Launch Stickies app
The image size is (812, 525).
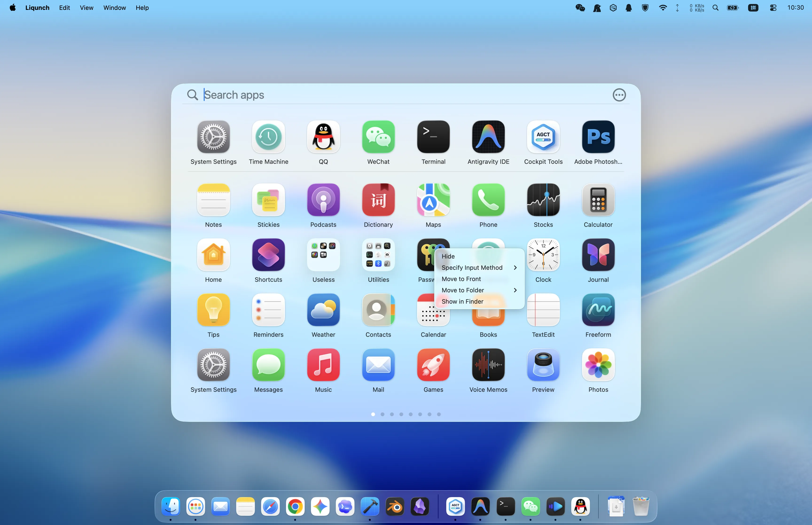268,200
